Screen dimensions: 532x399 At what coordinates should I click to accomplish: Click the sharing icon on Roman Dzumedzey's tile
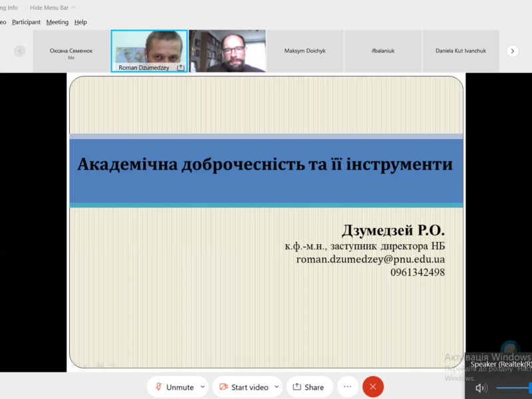tap(180, 67)
